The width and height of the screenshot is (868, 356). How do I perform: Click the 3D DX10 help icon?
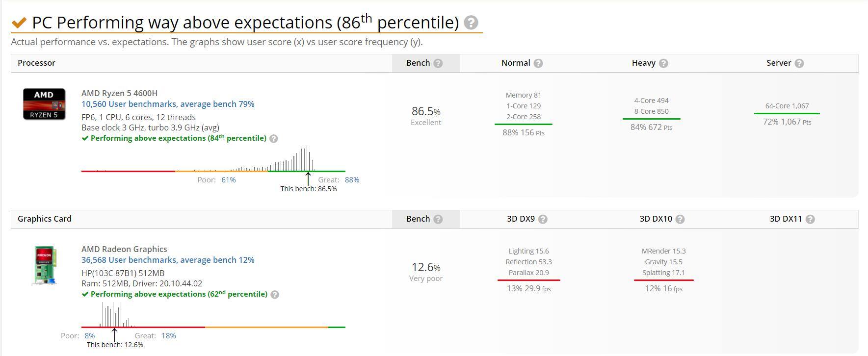click(680, 219)
